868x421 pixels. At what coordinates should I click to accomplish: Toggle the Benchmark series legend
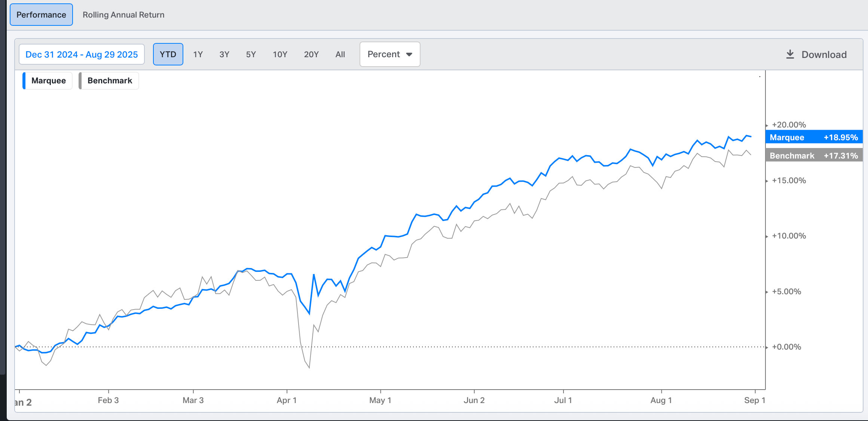[110, 81]
